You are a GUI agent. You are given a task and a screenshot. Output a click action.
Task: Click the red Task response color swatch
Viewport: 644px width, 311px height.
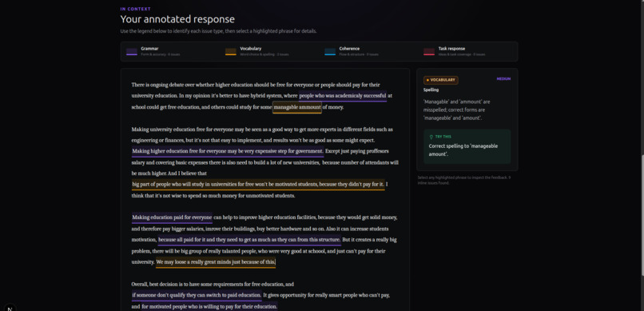[x=429, y=52]
